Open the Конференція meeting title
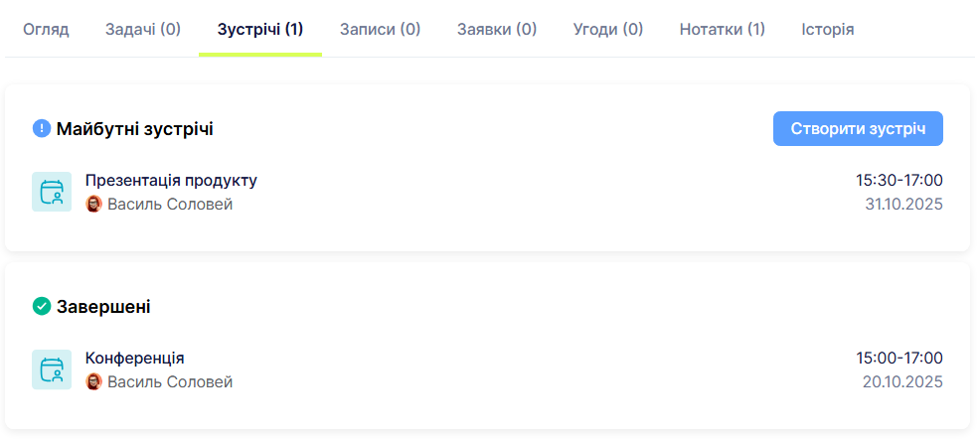 135,358
